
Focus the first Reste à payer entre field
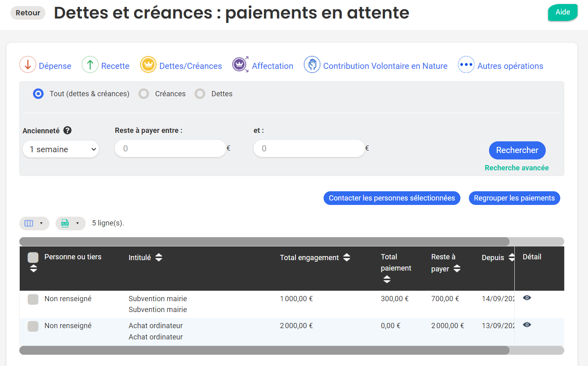point(170,149)
